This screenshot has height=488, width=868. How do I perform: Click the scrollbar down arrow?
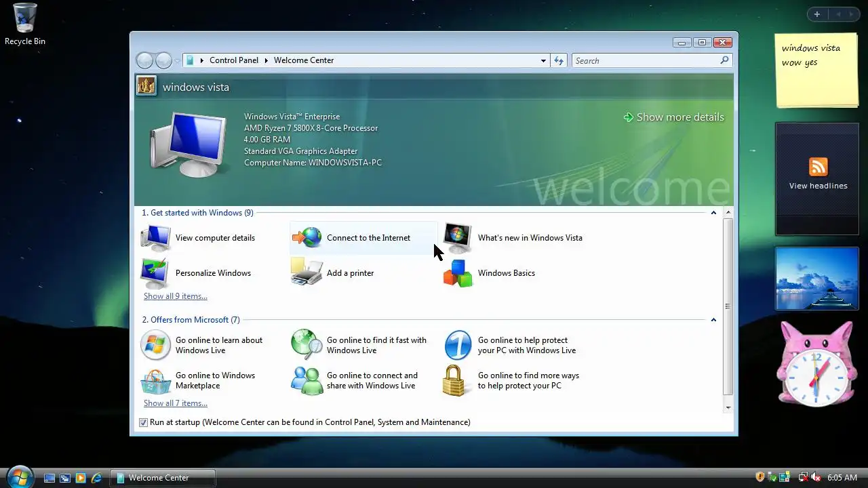click(x=728, y=408)
